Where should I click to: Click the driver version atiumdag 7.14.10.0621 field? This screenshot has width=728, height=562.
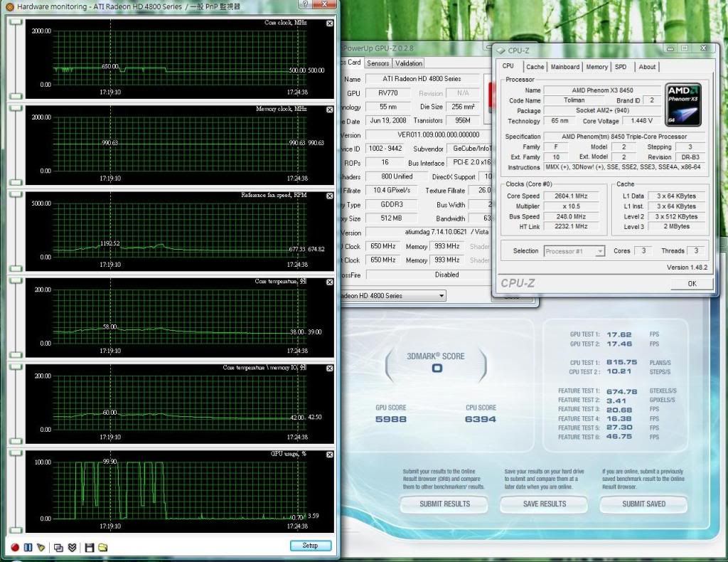pos(429,232)
